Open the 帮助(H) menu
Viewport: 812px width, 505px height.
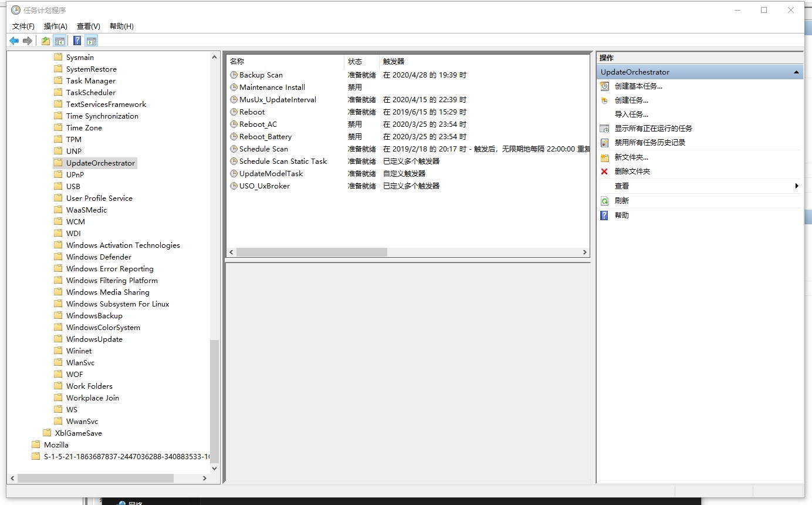click(121, 26)
